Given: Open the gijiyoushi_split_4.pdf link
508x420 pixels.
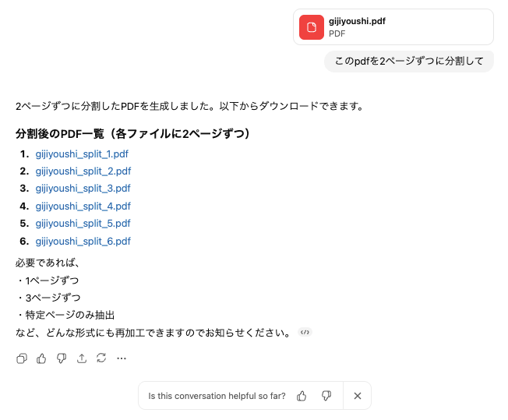Looking at the screenshot, I should tap(83, 206).
